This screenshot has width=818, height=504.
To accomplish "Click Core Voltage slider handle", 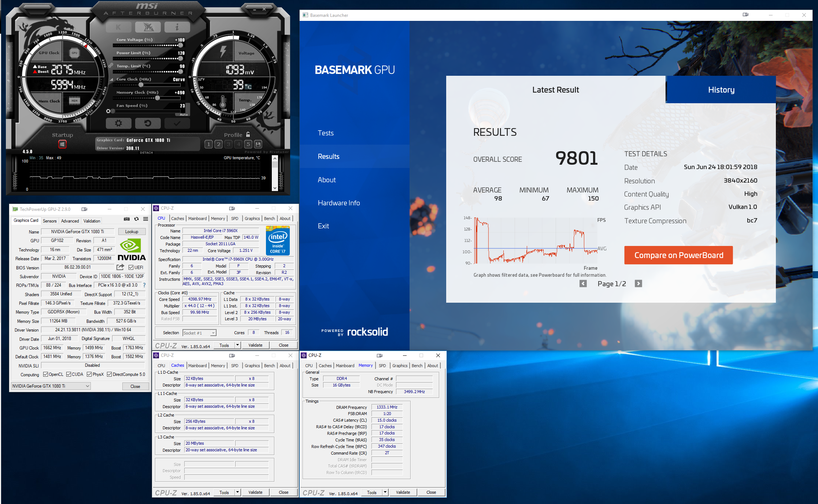I will point(181,45).
